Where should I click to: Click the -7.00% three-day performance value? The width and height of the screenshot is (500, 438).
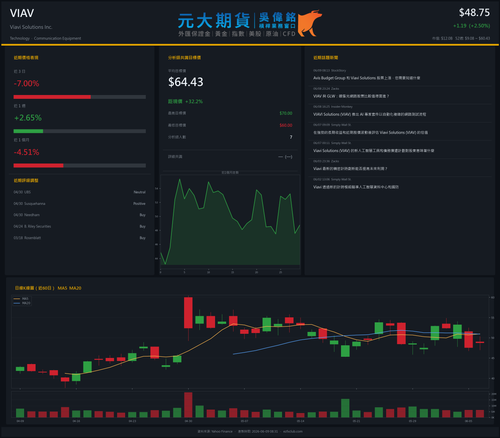pos(26,83)
